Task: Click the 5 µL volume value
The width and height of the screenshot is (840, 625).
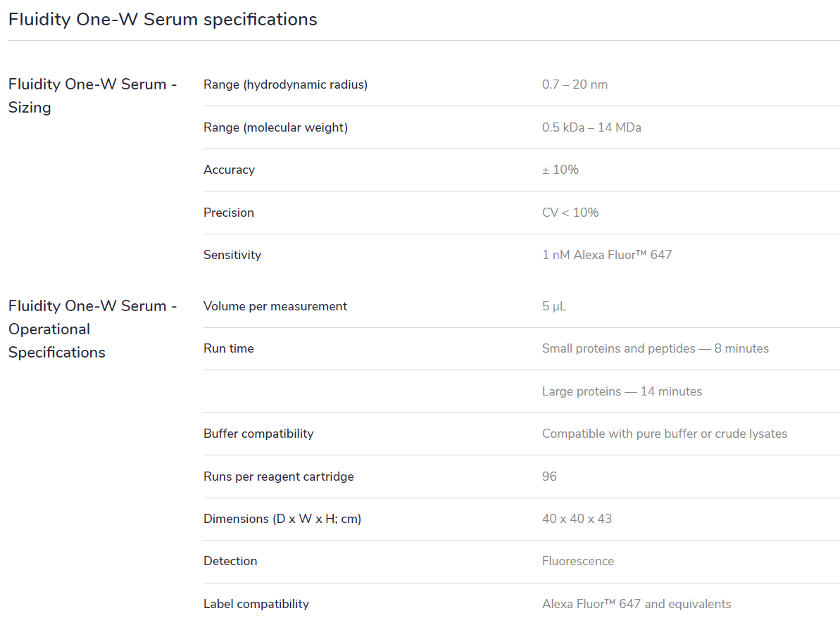Action: [x=554, y=306]
